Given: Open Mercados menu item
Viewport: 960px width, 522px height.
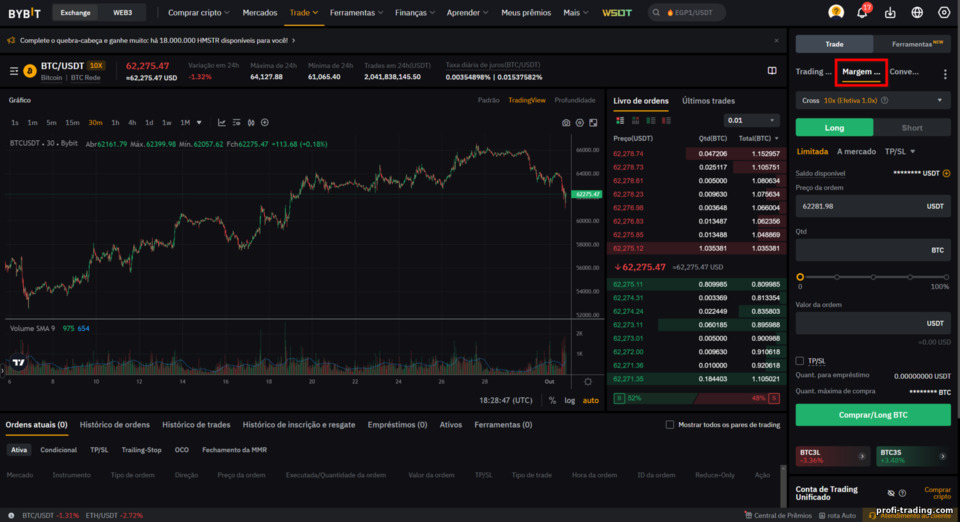Looking at the screenshot, I should click(x=260, y=12).
